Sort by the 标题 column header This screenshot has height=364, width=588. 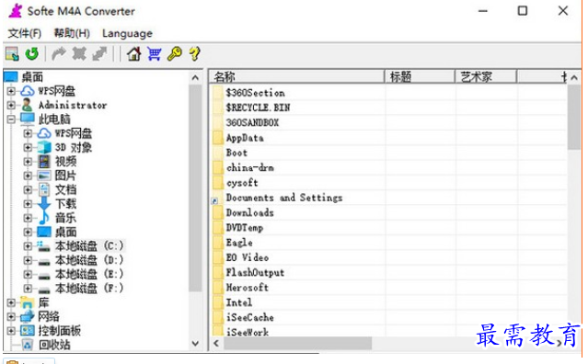pos(420,77)
